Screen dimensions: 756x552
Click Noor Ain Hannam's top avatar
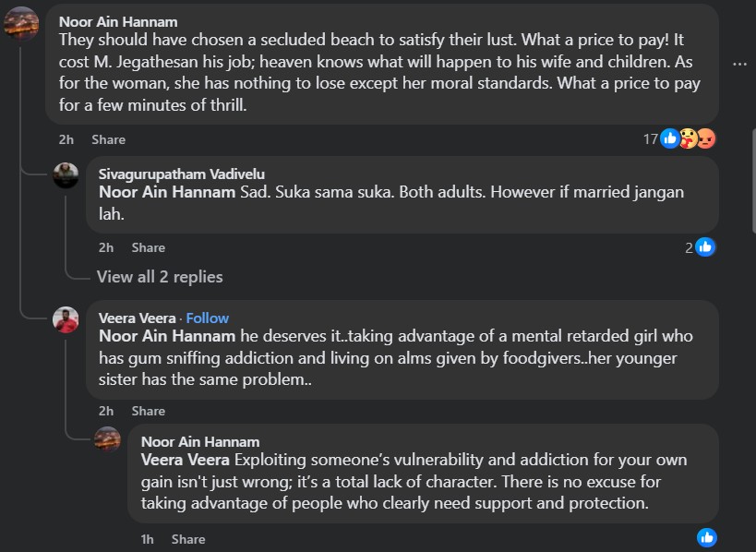21,22
